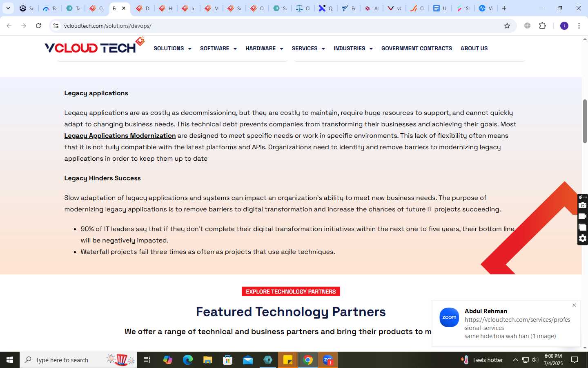Switch to the first Sc tab
588x368 pixels.
click(27, 8)
